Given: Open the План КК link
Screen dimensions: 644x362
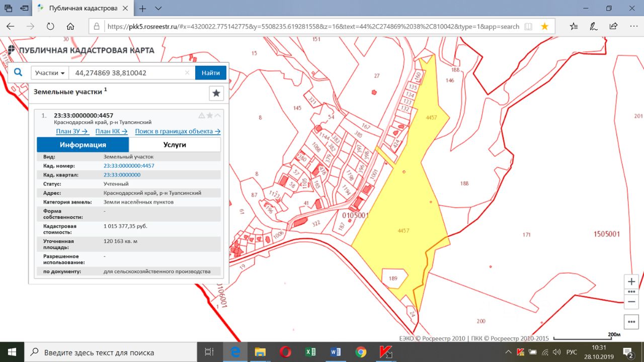Looking at the screenshot, I should pyautogui.click(x=111, y=131).
